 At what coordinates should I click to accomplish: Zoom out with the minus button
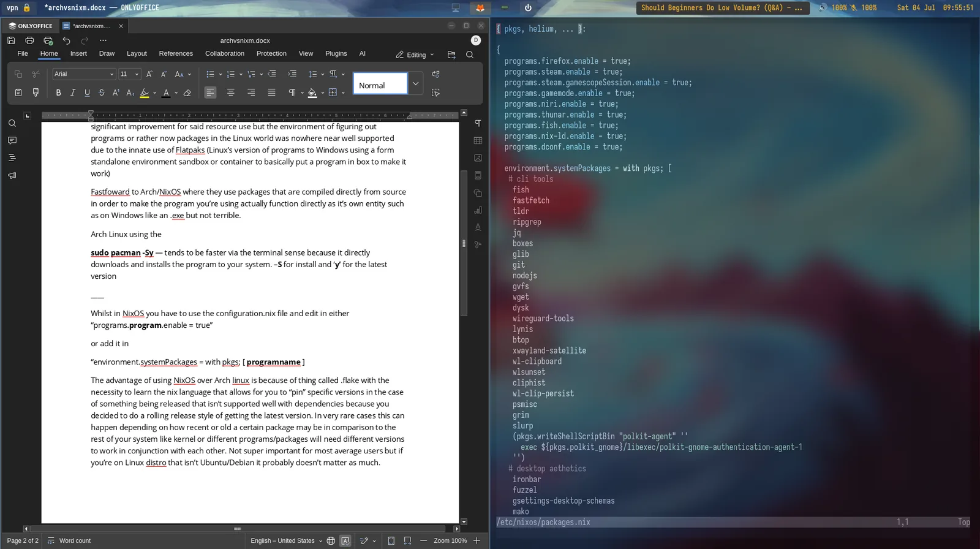(x=423, y=540)
